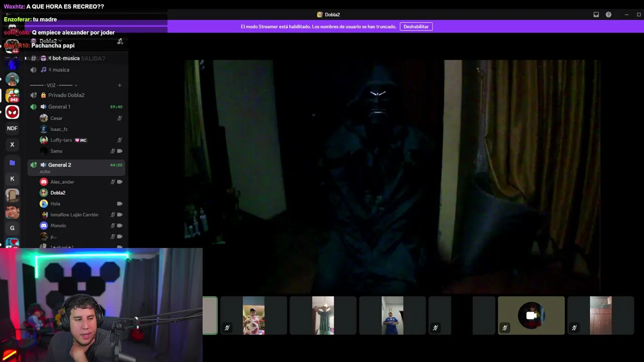Click the Deshabilitar streamer mode button

(416, 27)
